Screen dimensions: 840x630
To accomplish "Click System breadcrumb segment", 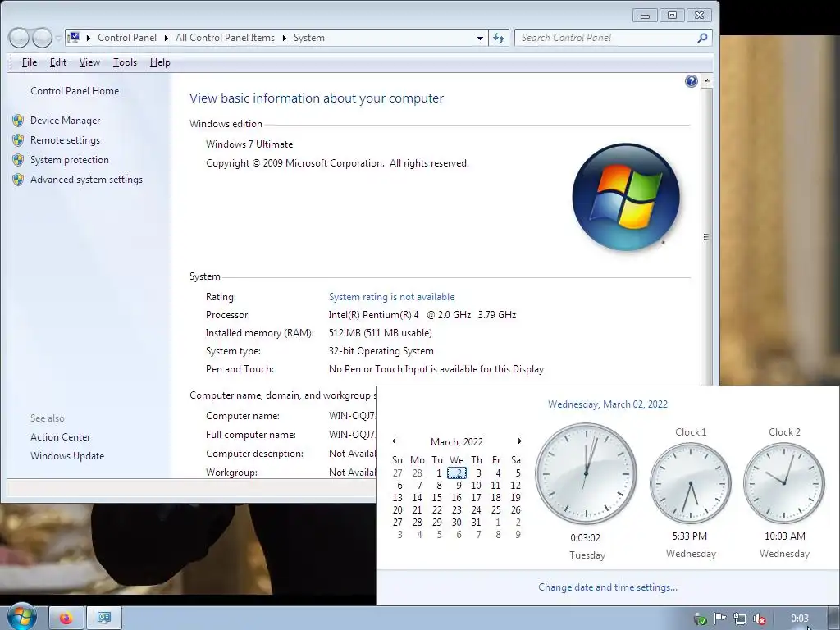I will [x=309, y=38].
